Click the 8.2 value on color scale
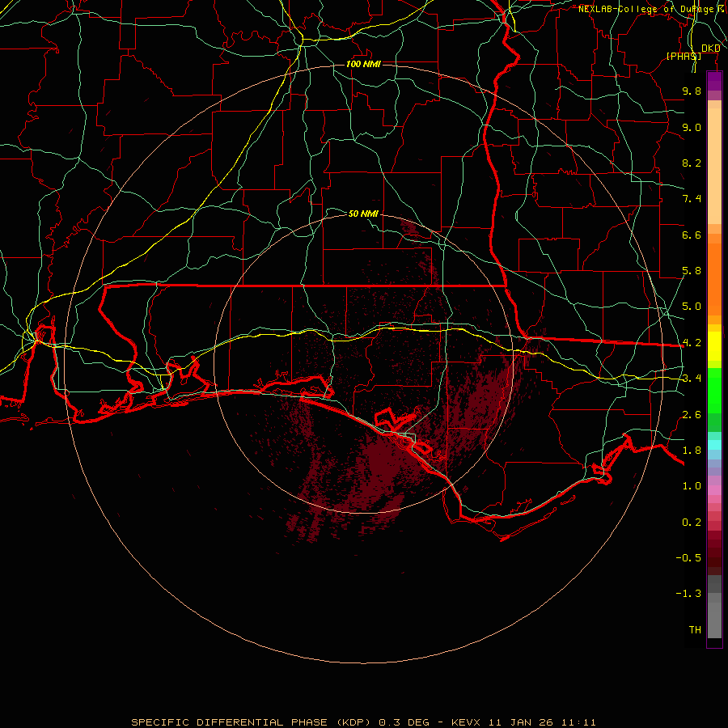This screenshot has width=728, height=728. tap(692, 163)
